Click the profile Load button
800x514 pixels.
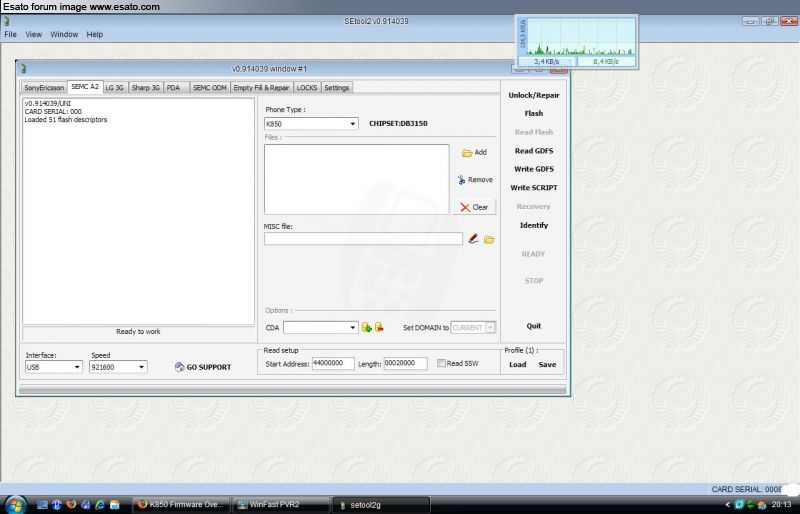click(x=517, y=364)
